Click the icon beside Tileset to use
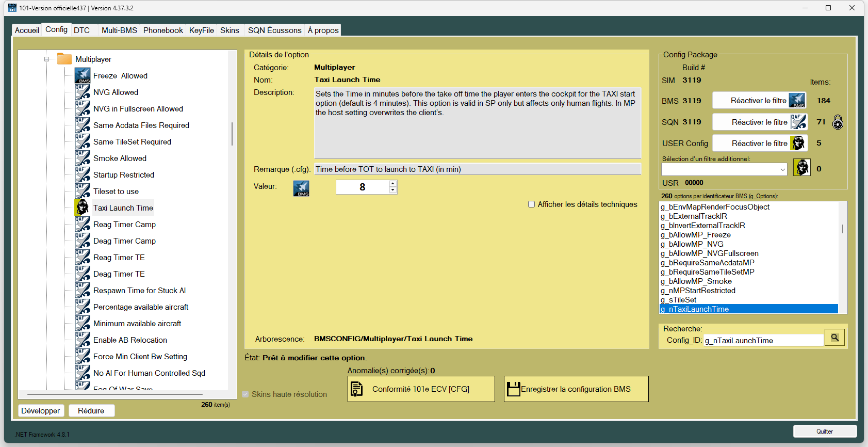 coord(83,191)
